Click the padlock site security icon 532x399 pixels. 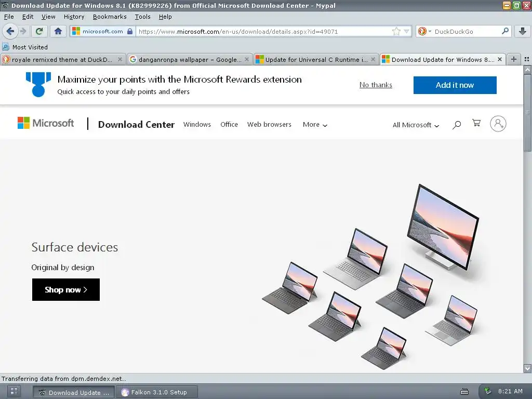pyautogui.click(x=129, y=31)
